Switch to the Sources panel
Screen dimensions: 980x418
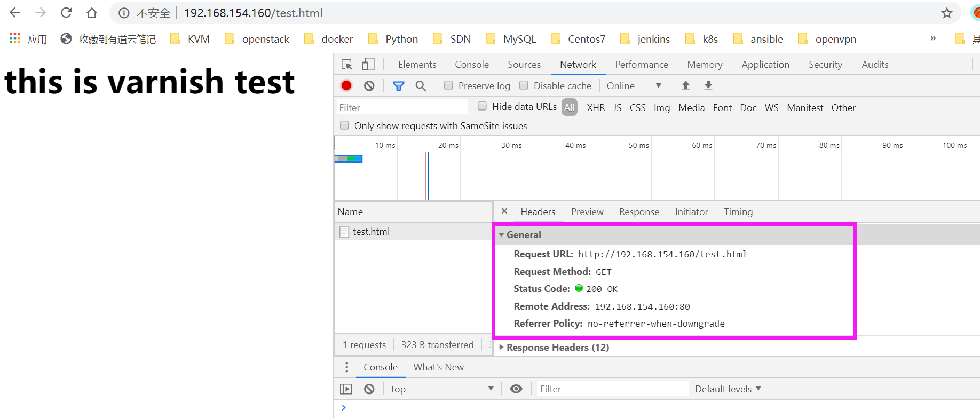tap(524, 65)
